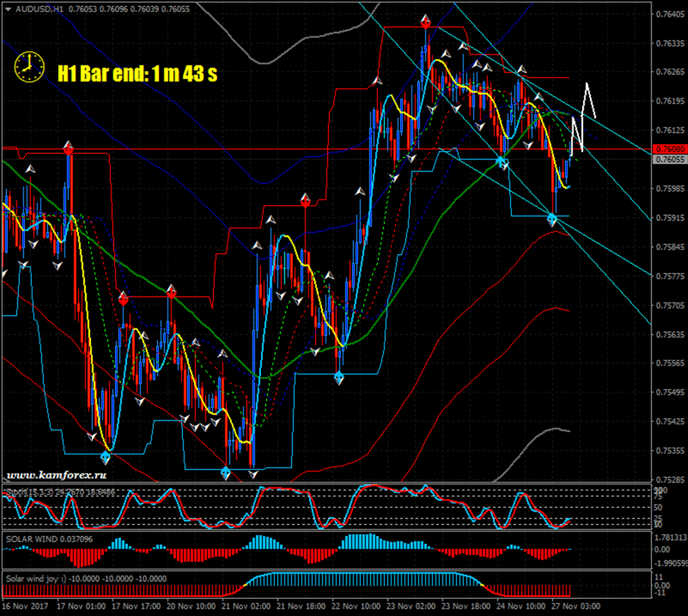This screenshot has width=688, height=616.
Task: Click the 0.76405 price on the axis
Action: (670, 14)
